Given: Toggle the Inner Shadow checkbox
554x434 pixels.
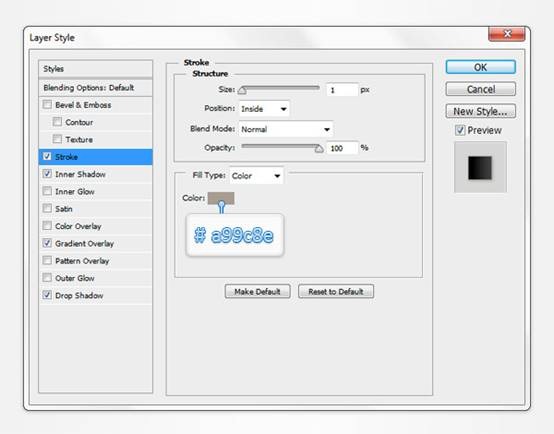Looking at the screenshot, I should point(47,174).
